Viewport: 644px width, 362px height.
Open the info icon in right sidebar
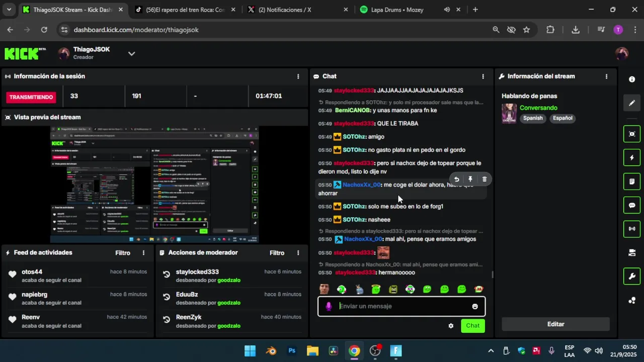(x=632, y=79)
